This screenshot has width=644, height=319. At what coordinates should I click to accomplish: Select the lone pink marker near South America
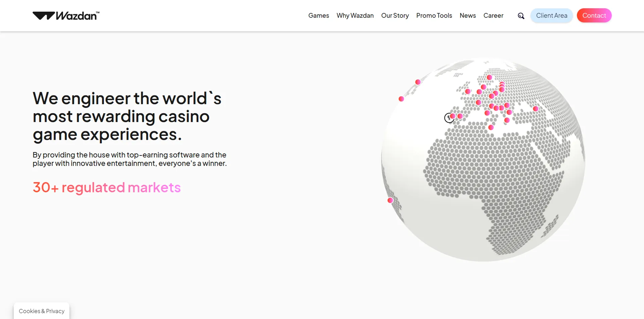click(390, 200)
